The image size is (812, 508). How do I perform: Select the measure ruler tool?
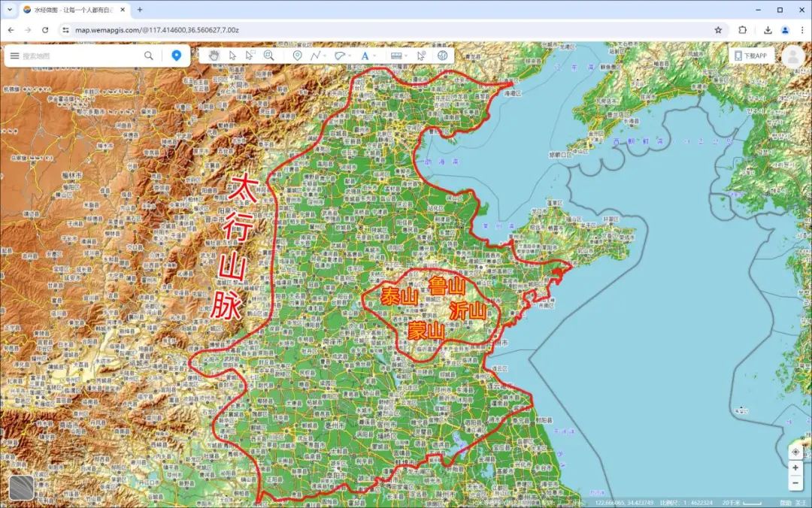(x=396, y=56)
